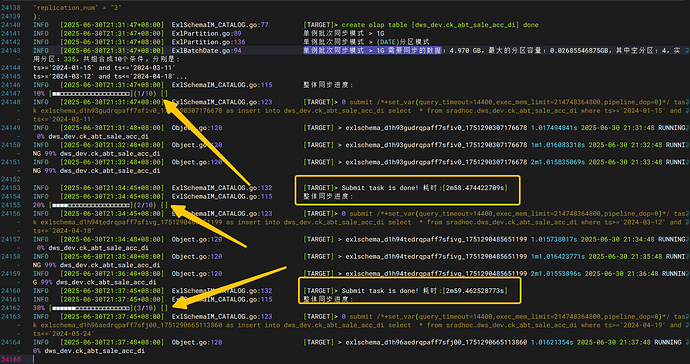Click ExlPartition.go:89 file reference
The height and width of the screenshot is (364, 690).
click(x=206, y=33)
